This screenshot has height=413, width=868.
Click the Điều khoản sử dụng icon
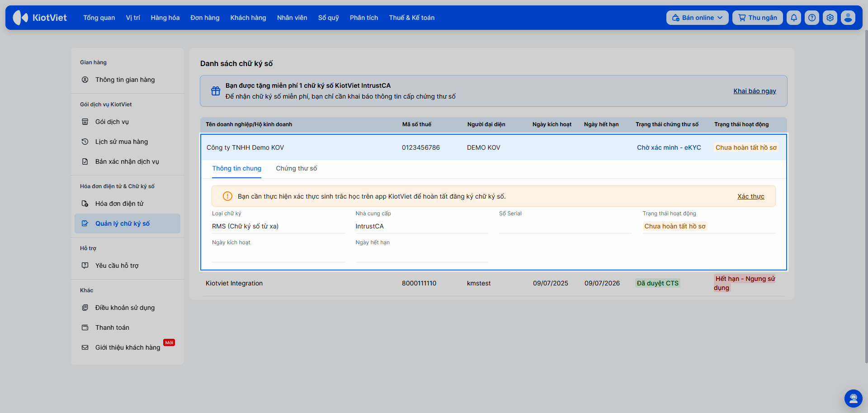(85, 308)
